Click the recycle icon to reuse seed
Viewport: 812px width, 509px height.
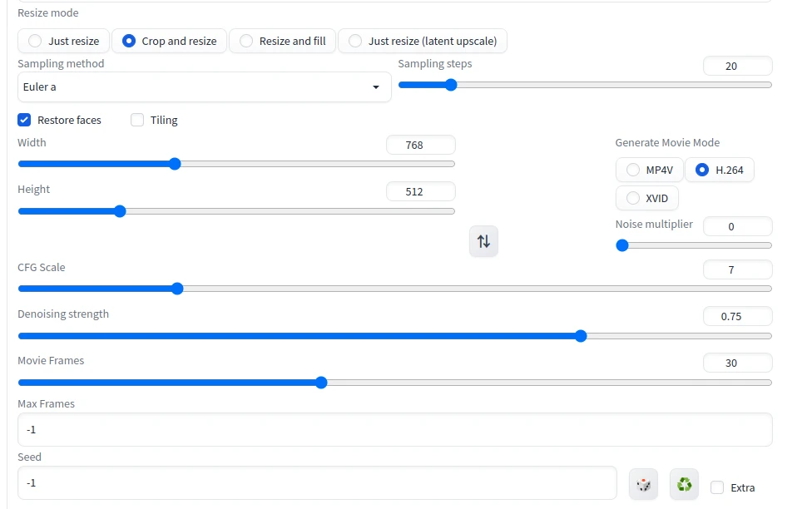click(684, 484)
